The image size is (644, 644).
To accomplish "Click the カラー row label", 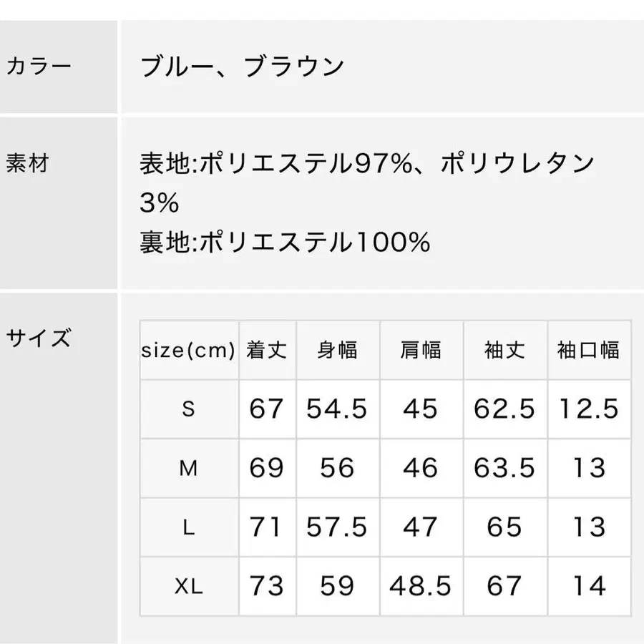I will (39, 67).
